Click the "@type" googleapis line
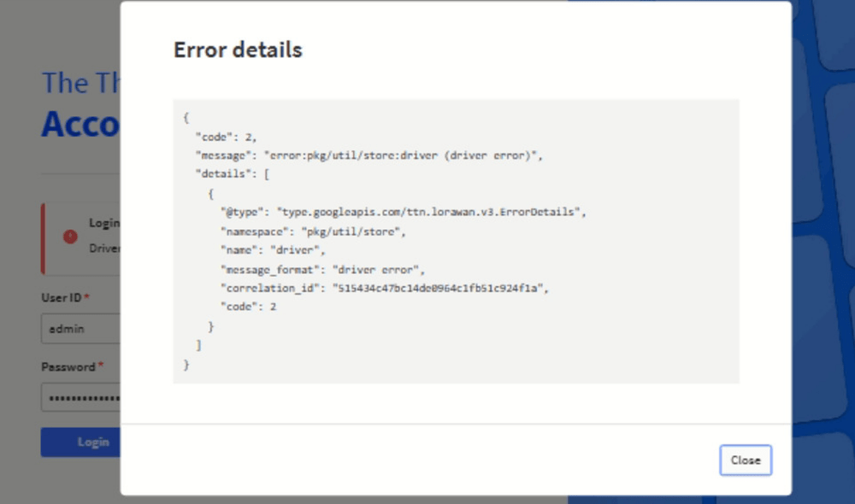 pos(404,212)
